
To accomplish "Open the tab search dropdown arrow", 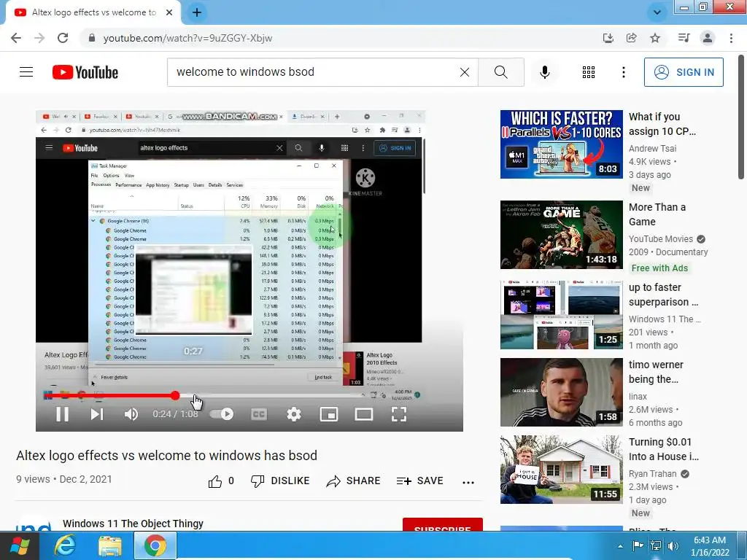I will (x=657, y=12).
